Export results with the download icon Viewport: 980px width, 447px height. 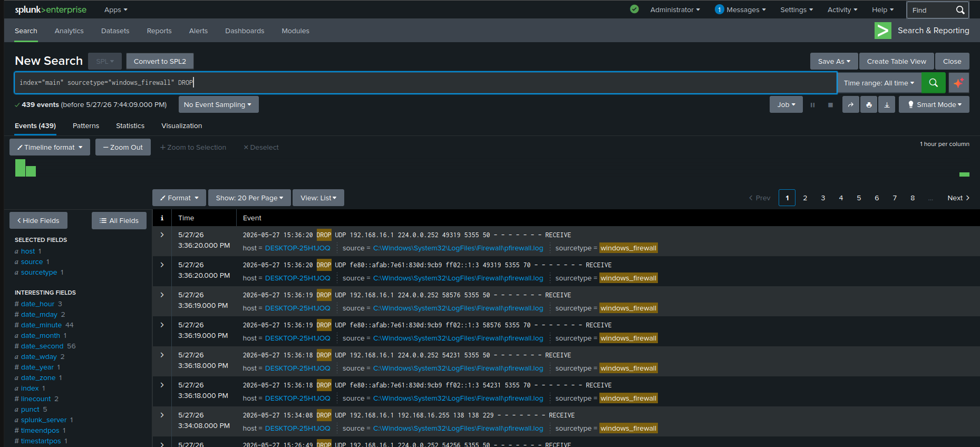pos(887,104)
